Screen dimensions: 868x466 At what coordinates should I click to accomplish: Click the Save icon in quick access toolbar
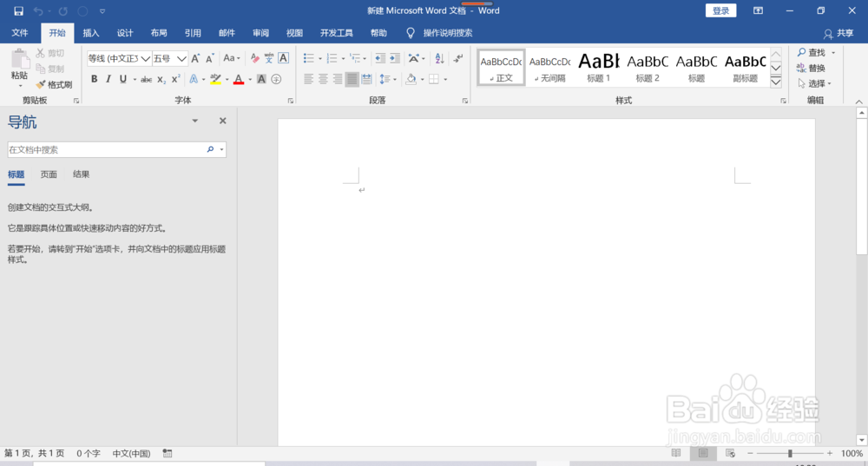click(x=18, y=11)
